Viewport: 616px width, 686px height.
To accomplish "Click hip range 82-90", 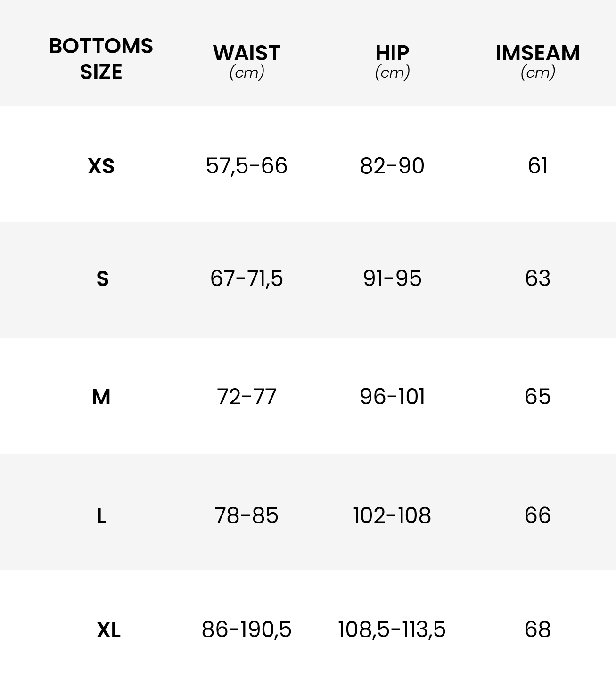I will tap(392, 166).
